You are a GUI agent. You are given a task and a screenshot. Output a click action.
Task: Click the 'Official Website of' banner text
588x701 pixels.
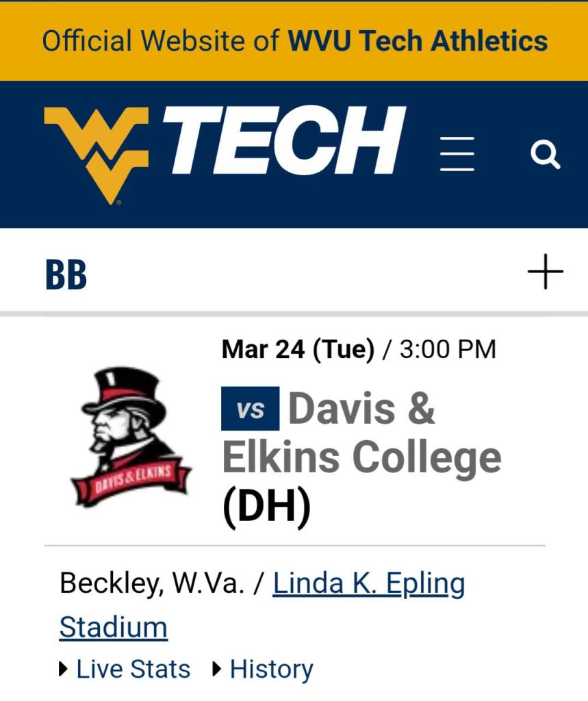(161, 40)
